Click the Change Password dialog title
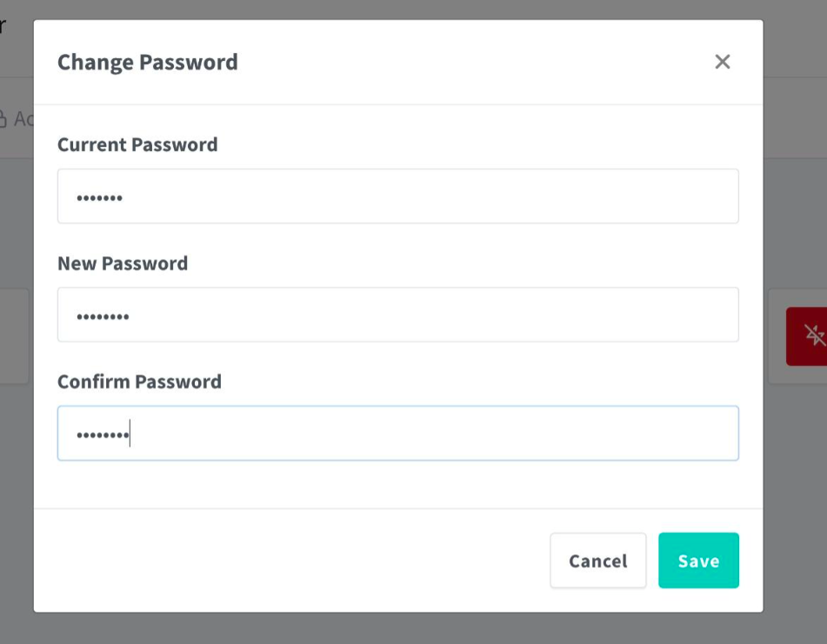Image resolution: width=827 pixels, height=644 pixels. (147, 63)
